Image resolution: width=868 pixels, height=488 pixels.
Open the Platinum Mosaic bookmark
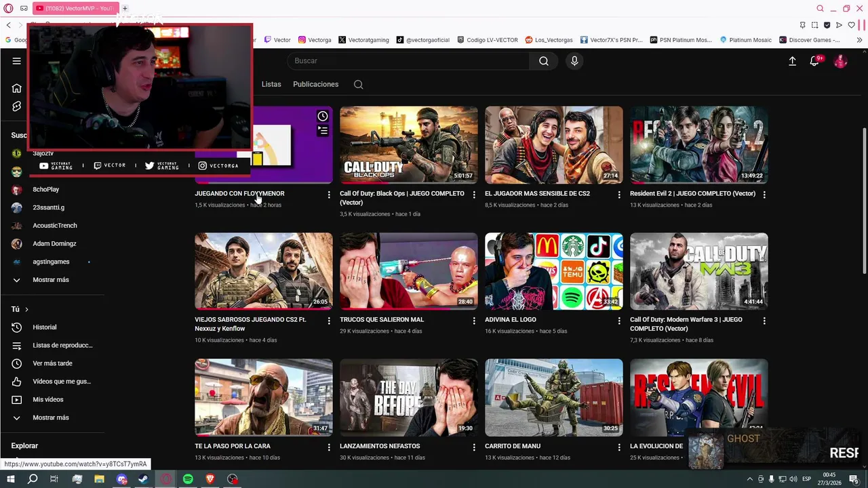(x=746, y=40)
